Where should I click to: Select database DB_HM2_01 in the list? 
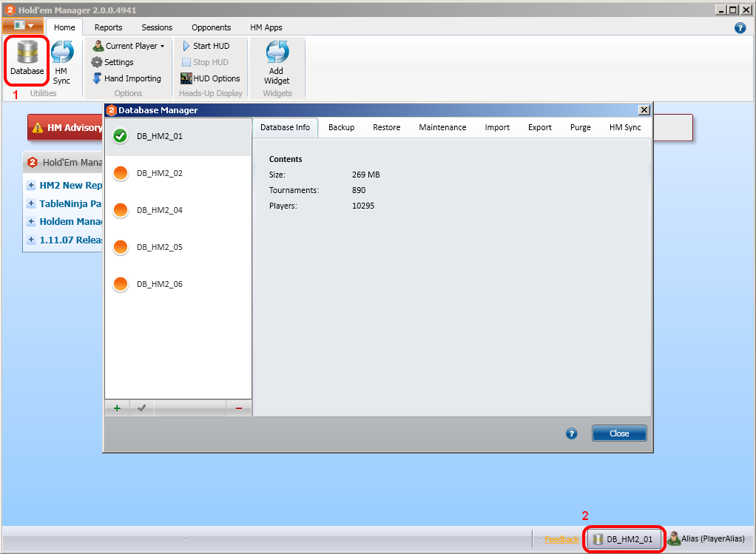[x=178, y=136]
